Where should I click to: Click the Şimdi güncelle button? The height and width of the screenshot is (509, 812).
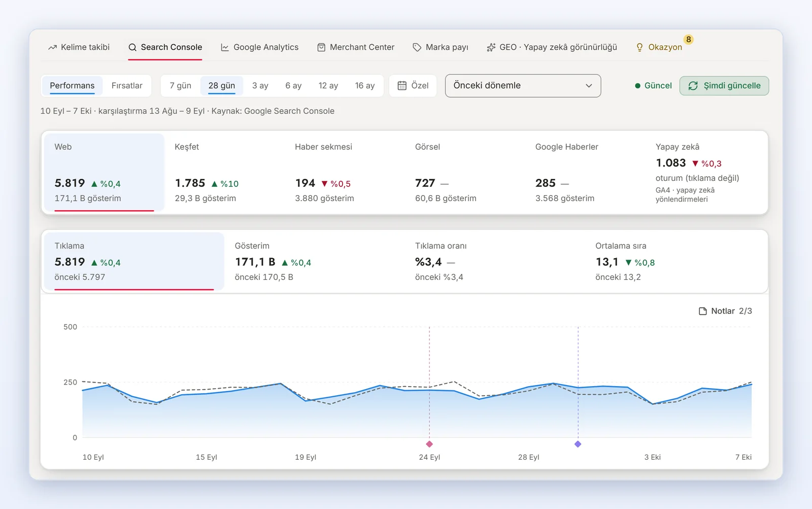(x=724, y=86)
